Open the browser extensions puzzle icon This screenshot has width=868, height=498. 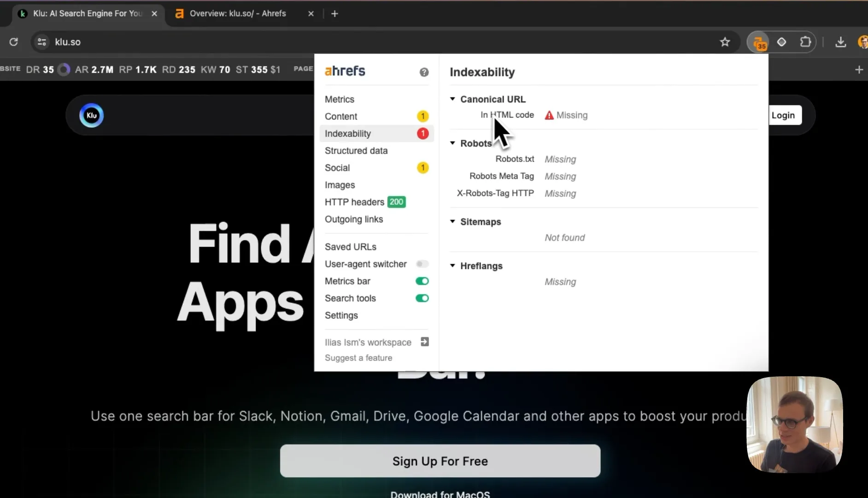pos(805,42)
